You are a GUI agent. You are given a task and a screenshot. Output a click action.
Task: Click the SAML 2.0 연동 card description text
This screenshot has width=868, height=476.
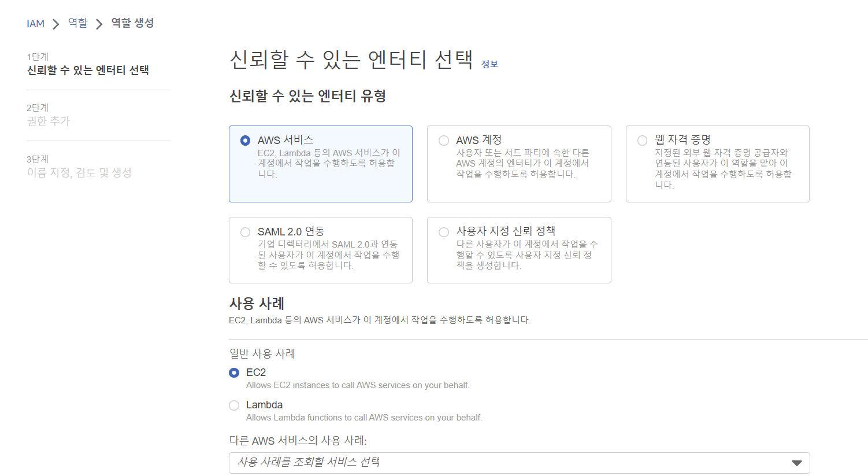(328, 255)
